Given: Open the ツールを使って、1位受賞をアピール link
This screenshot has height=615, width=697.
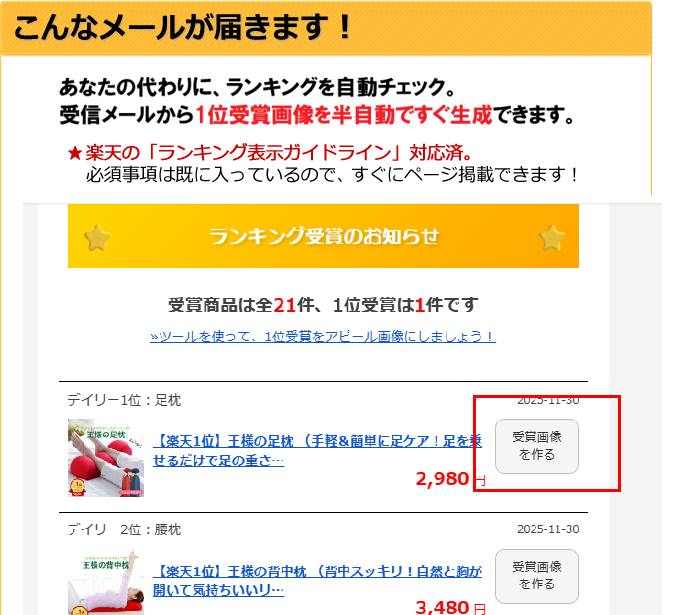Looking at the screenshot, I should coord(323,336).
